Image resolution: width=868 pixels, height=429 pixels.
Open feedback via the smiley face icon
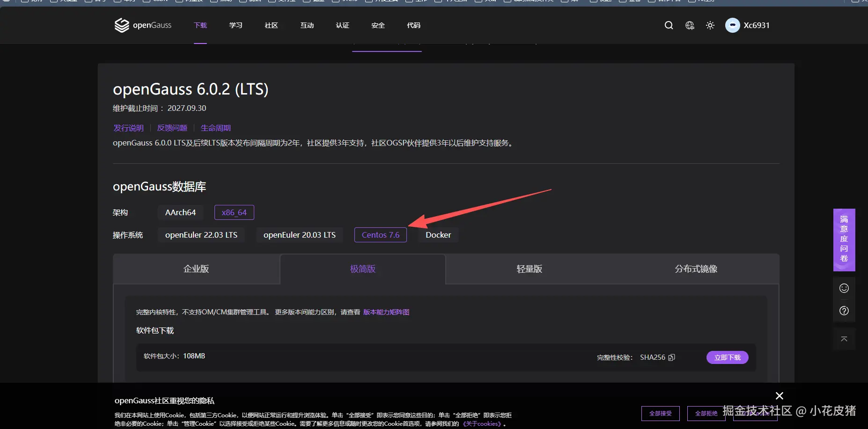844,288
